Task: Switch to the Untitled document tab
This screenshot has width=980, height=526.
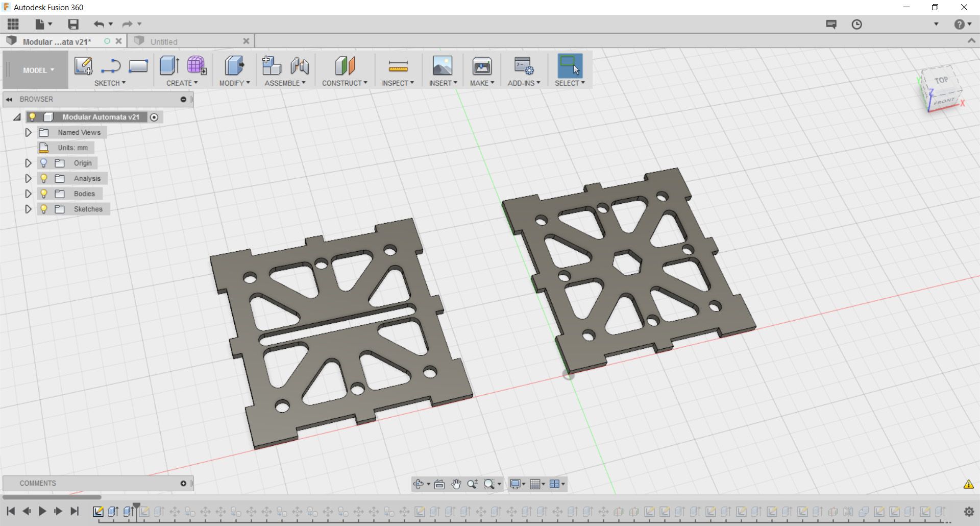Action: [x=191, y=41]
